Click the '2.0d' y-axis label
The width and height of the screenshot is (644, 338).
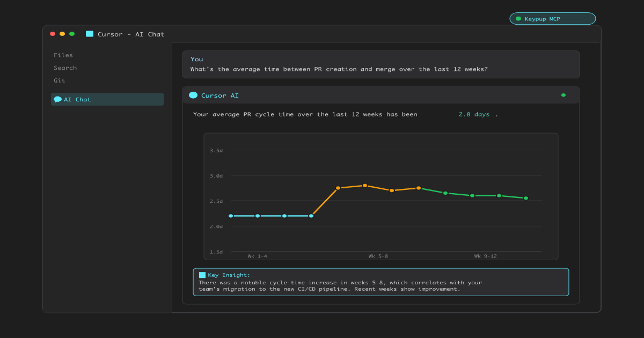(x=216, y=226)
